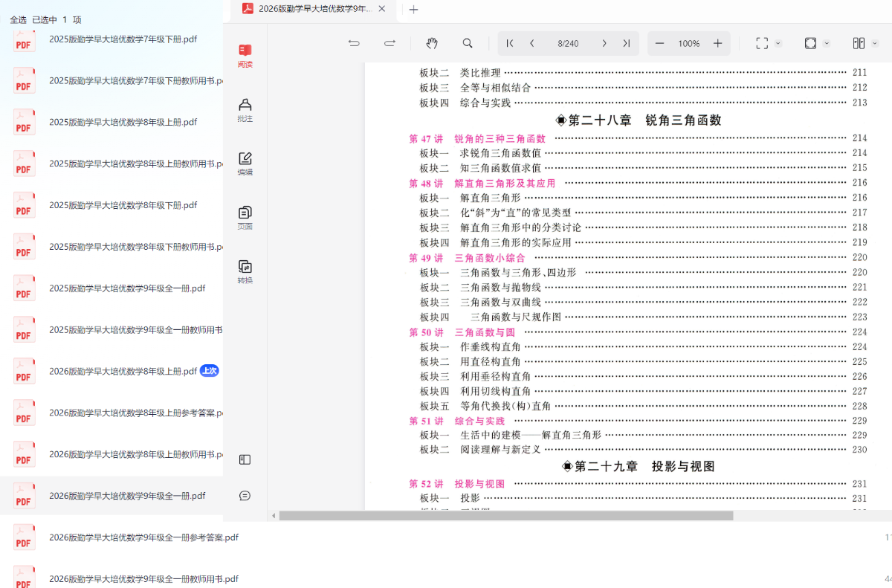Screen dimensions: 892x588
Task: Open the Search icon in the toolbar
Action: tap(468, 43)
